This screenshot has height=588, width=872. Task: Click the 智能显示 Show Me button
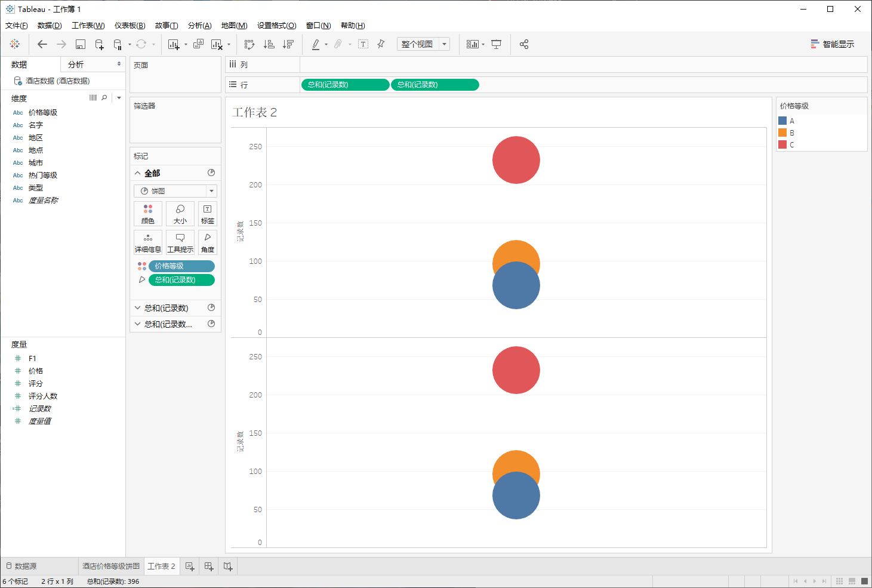pyautogui.click(x=833, y=44)
